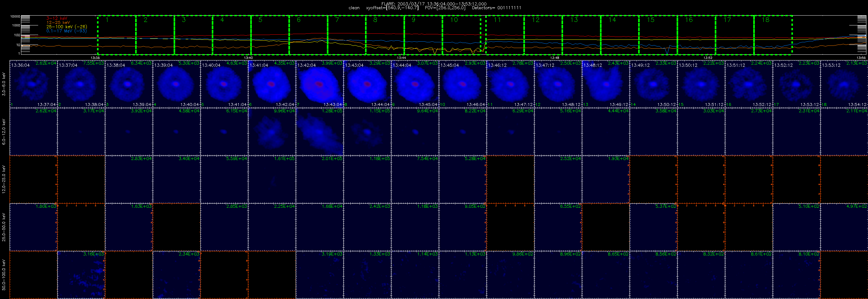Click the yellow '25-100 keV (-26)' legend label

pos(67,27)
